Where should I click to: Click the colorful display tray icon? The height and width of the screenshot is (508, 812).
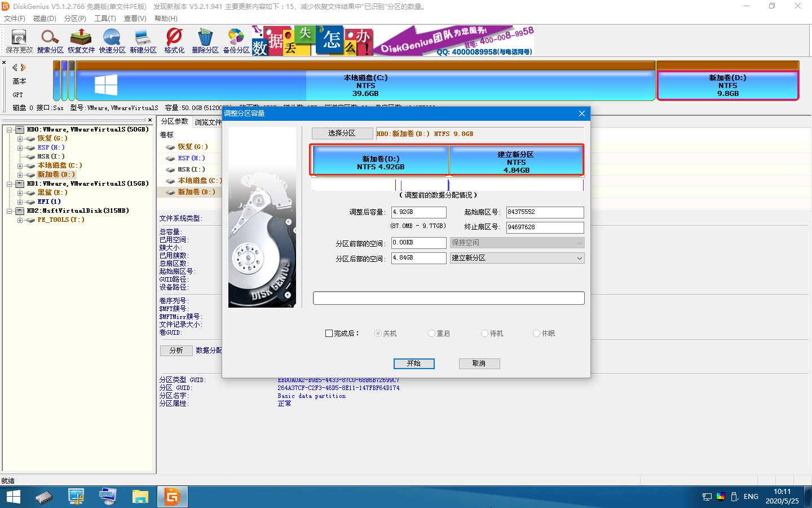pyautogui.click(x=721, y=497)
